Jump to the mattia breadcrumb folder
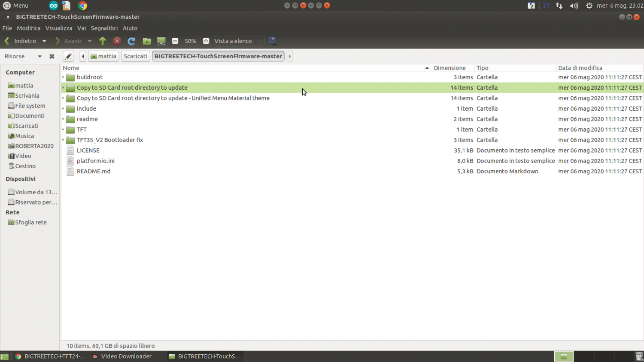The image size is (644, 362). point(103,56)
